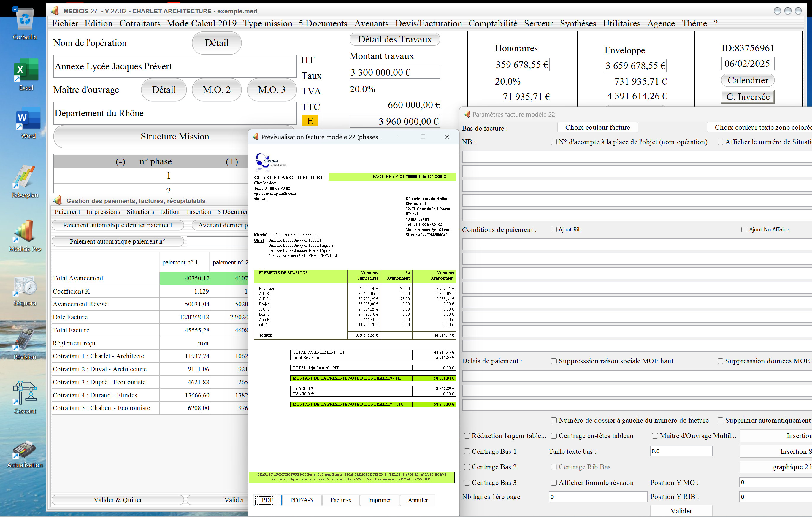Open the Synthèses menu
Image resolution: width=812 pixels, height=517 pixels.
(x=578, y=23)
